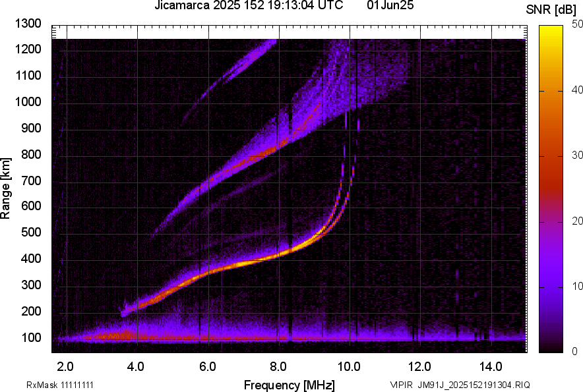The height and width of the screenshot is (392, 583).
Task: Click the range tick label "400"
Action: point(32,258)
